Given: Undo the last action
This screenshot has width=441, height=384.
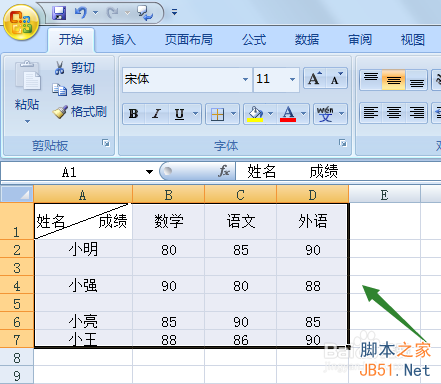Looking at the screenshot, I should (81, 13).
